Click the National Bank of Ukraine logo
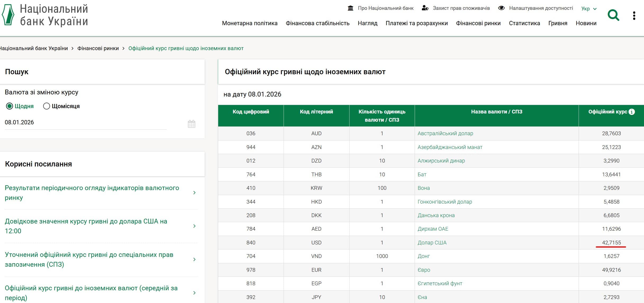 [x=45, y=15]
